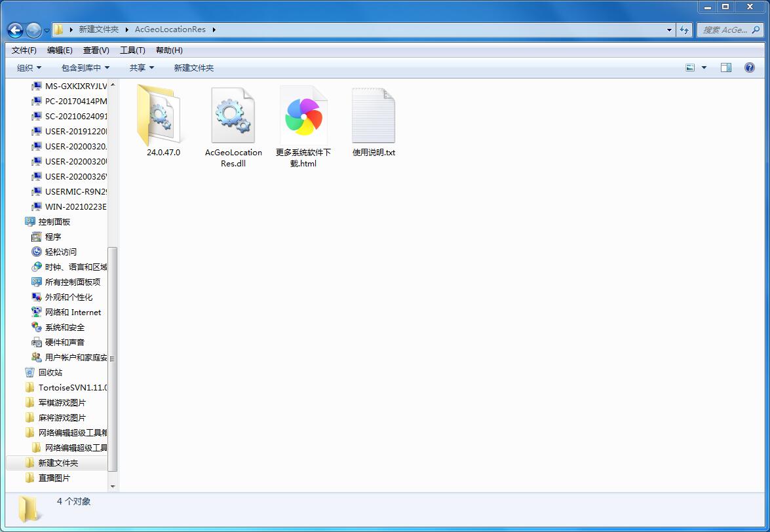
Task: Open 回收站 recycle bin icon
Action: [x=30, y=373]
